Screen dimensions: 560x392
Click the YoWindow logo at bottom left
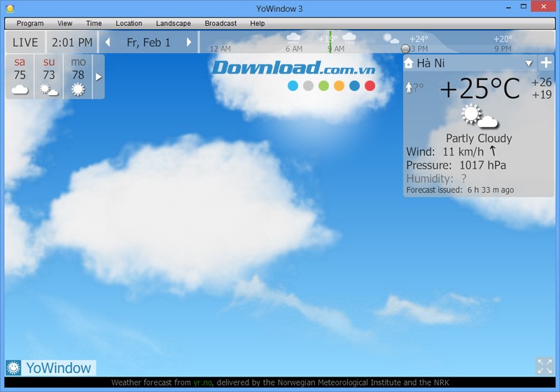pos(50,367)
